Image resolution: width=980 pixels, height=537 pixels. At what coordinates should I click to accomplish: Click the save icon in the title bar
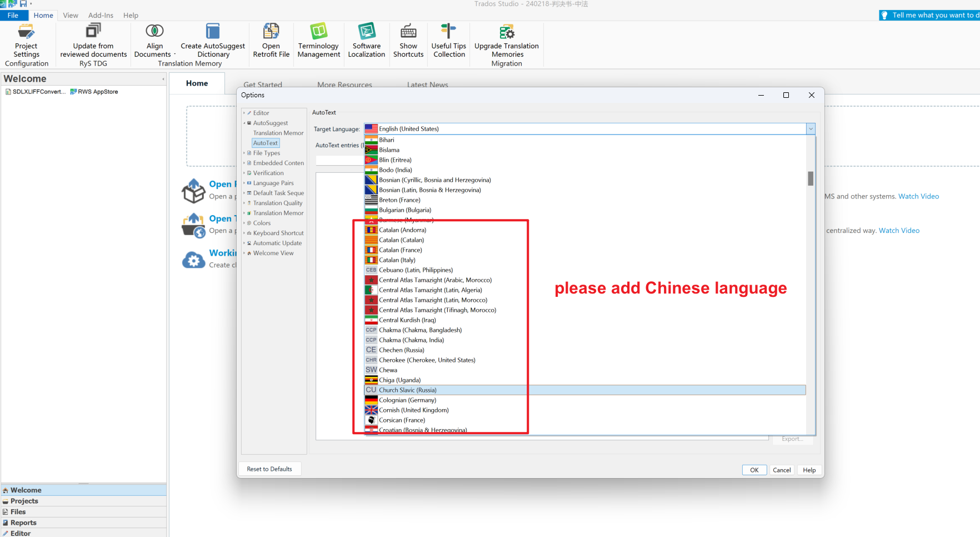pos(23,4)
